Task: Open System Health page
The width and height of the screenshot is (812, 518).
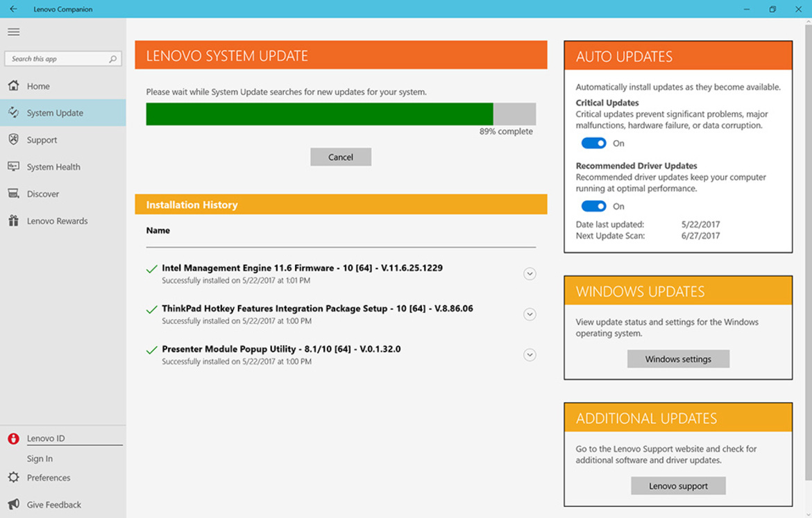Action: click(62, 166)
